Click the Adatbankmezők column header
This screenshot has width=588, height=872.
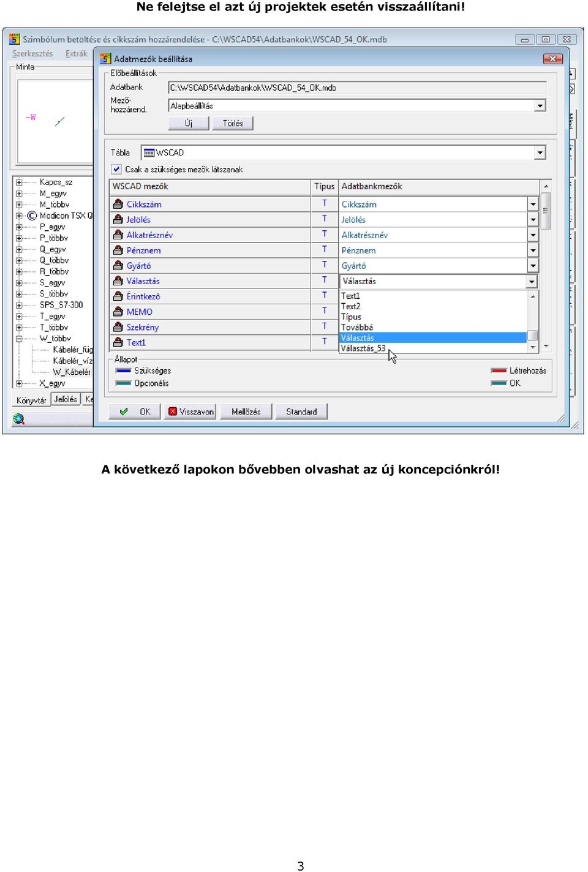439,186
